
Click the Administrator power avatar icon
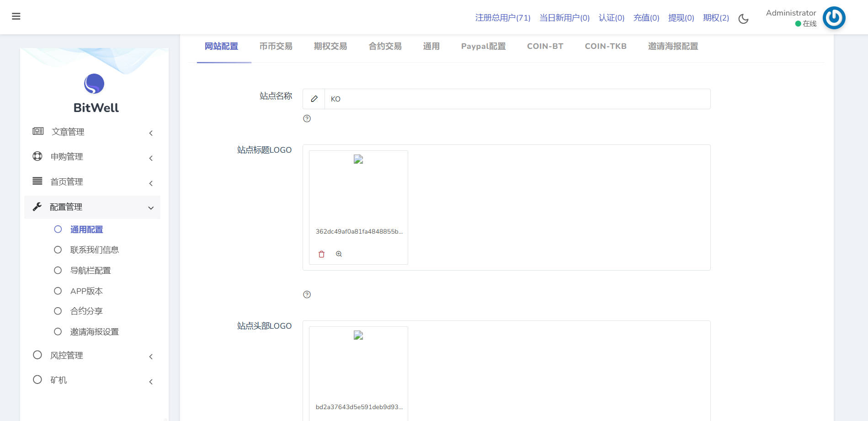click(834, 18)
